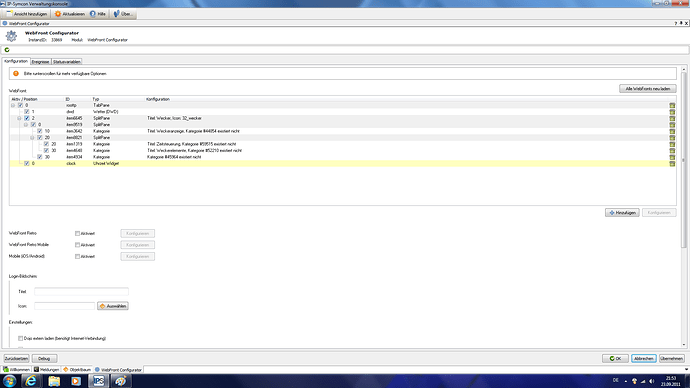Image resolution: width=690 pixels, height=388 pixels.
Task: Open Internet Explorer from the taskbar
Action: [31, 381]
